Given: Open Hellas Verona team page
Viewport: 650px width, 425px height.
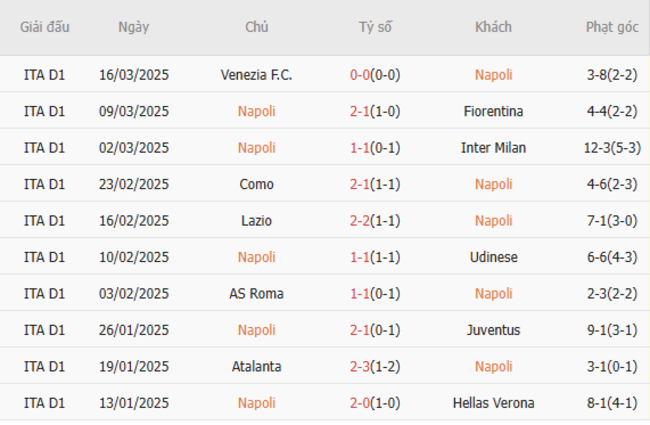Looking at the screenshot, I should click(x=493, y=403).
